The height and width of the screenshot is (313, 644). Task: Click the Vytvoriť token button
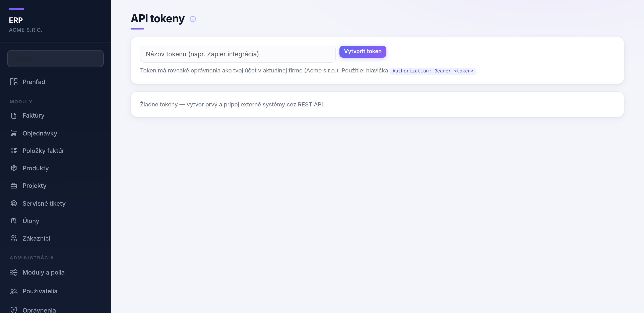pyautogui.click(x=362, y=51)
